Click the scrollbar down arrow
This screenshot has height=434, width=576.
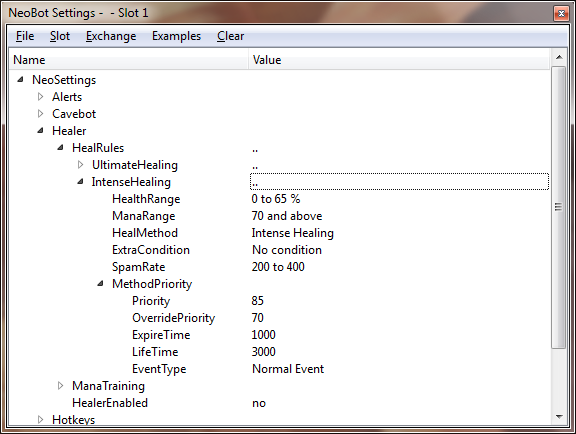[x=559, y=416]
